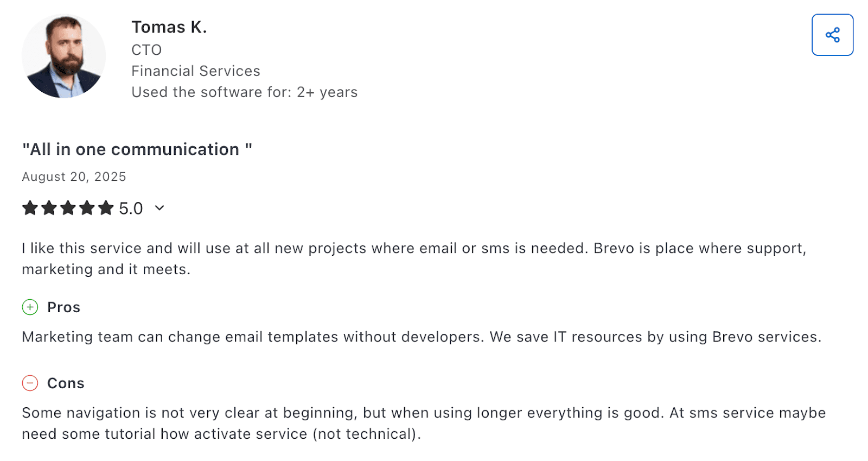This screenshot has height=461, width=868.
Task: Click the August 20, 2025 review date
Action: point(74,177)
